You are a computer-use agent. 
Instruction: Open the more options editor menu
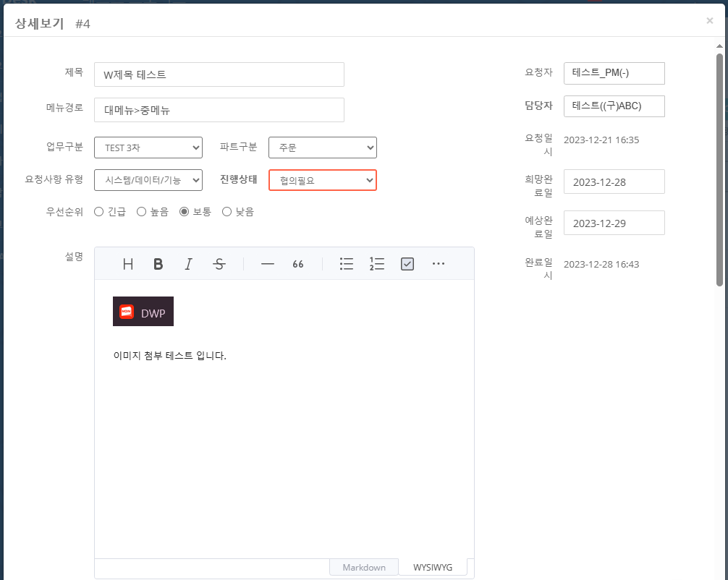click(x=438, y=264)
